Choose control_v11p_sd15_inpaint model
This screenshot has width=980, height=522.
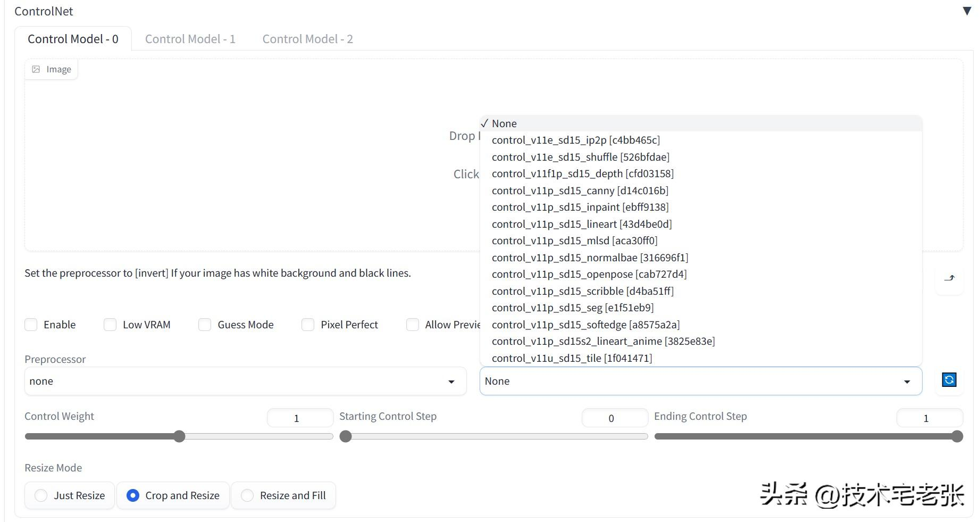click(x=700, y=207)
